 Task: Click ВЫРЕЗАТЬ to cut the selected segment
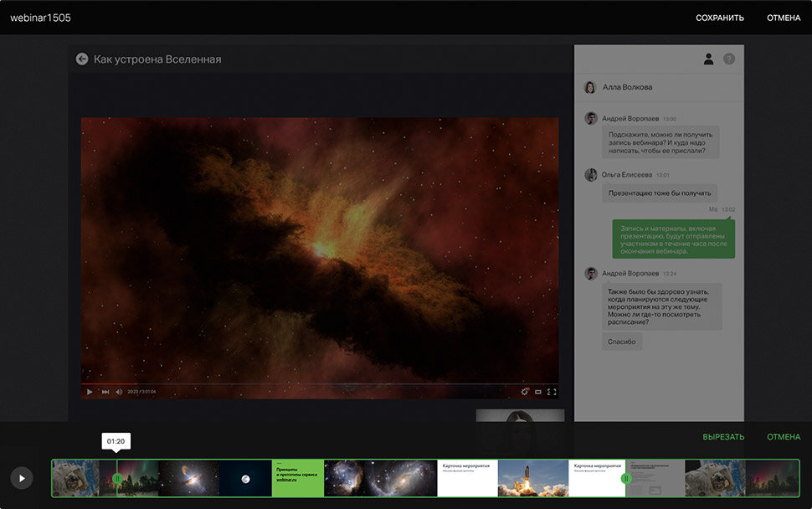(x=723, y=437)
